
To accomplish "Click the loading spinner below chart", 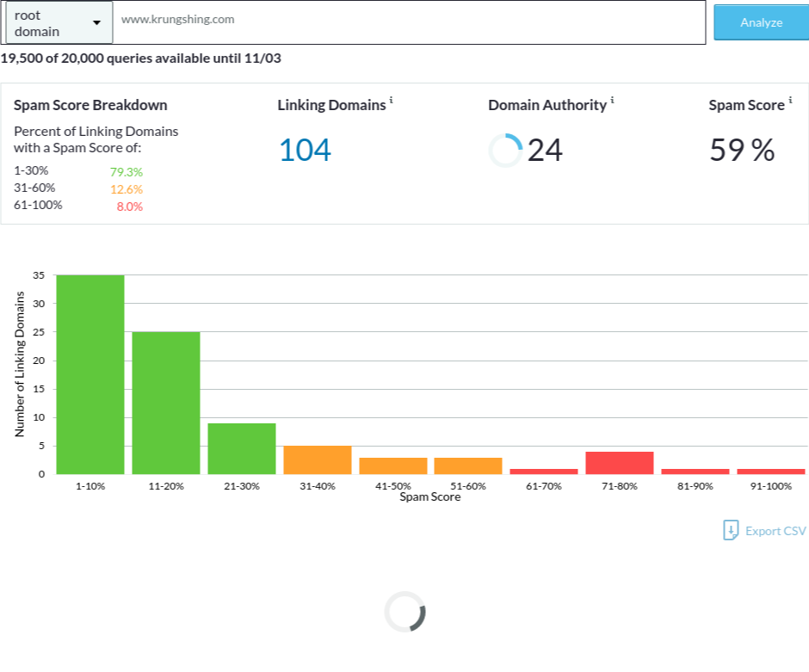I will [404, 612].
